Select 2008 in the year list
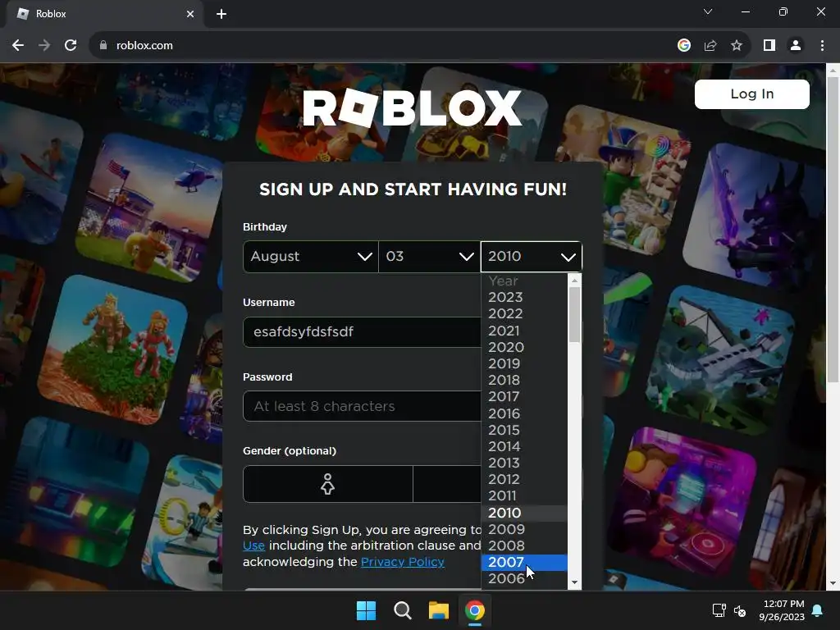 (x=524, y=546)
